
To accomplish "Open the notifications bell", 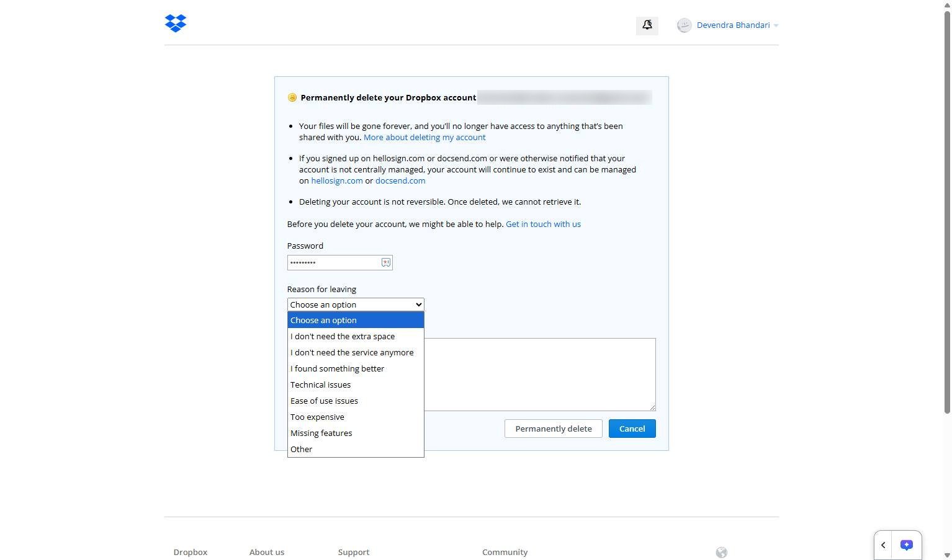I will click(x=647, y=25).
